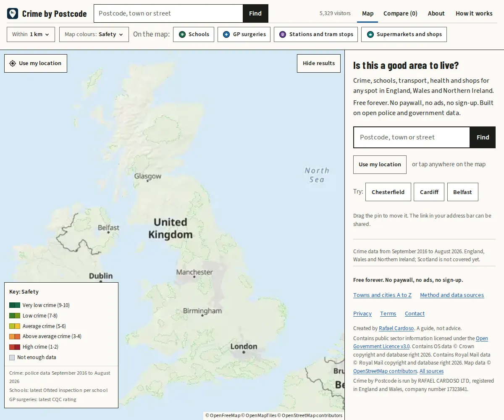Click the Key: Safety heading
This screenshot has width=504, height=420.
[x=24, y=291]
